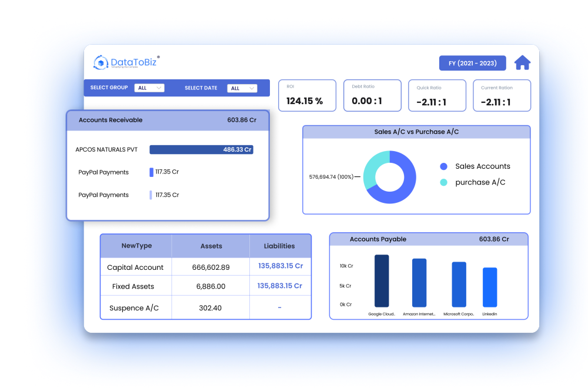Click the Google Cloud bar
The width and height of the screenshot is (588, 388).
(382, 280)
